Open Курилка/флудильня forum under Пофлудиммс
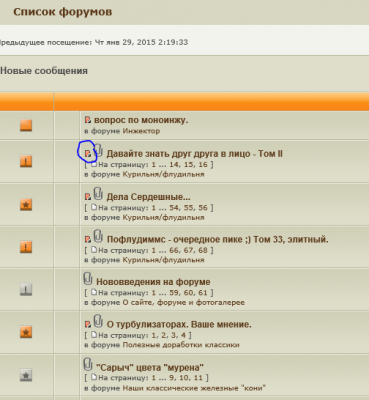 pos(163,260)
